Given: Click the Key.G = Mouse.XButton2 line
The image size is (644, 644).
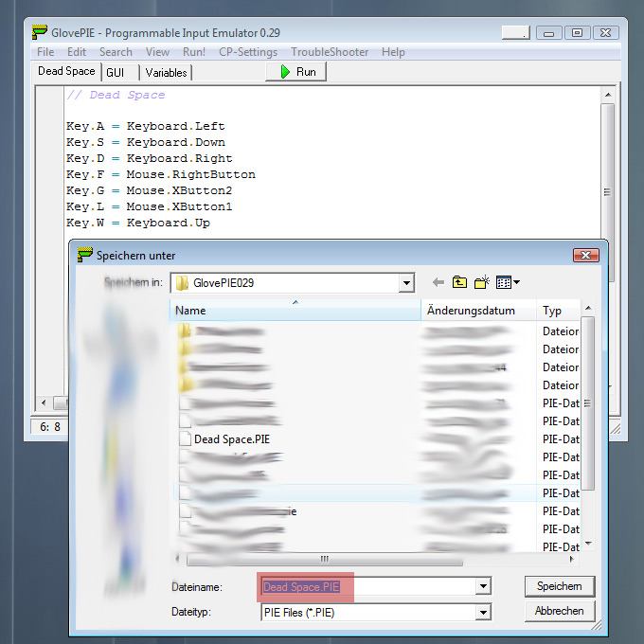Looking at the screenshot, I should (149, 191).
